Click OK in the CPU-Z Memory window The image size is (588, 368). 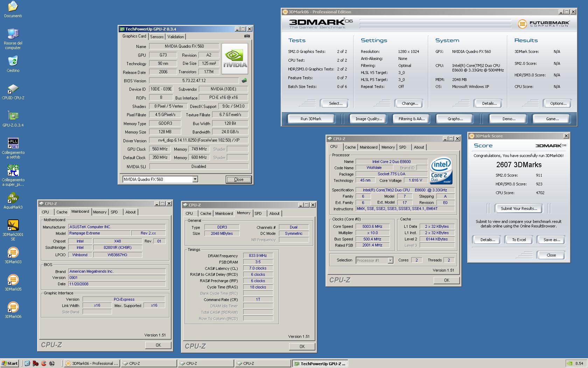click(x=302, y=347)
